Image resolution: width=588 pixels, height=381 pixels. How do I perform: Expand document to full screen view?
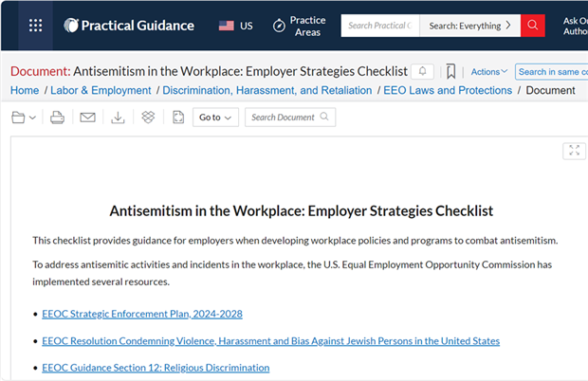click(x=574, y=151)
